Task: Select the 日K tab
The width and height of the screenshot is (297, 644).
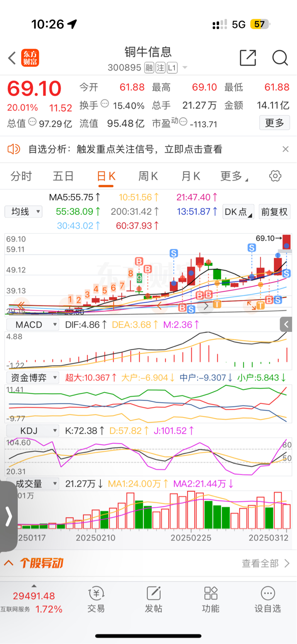Action: tap(106, 177)
